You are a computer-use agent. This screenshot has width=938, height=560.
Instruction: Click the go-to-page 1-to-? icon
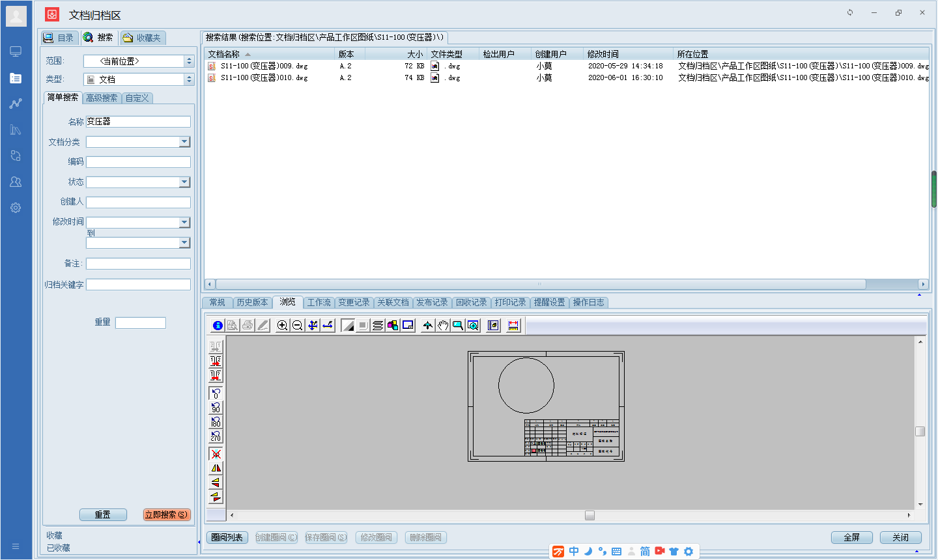(216, 376)
